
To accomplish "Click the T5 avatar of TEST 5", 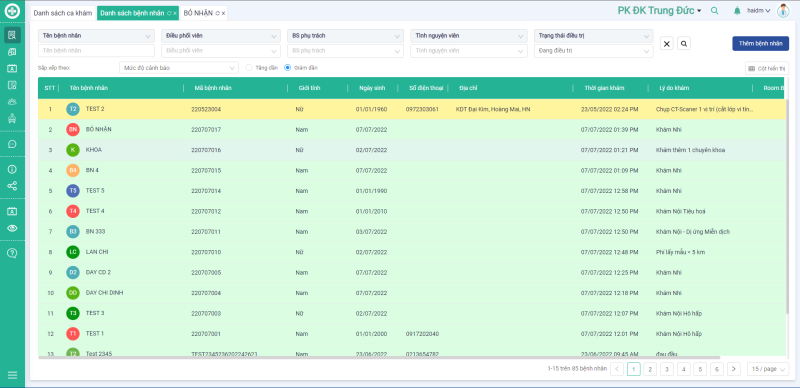I will [73, 191].
